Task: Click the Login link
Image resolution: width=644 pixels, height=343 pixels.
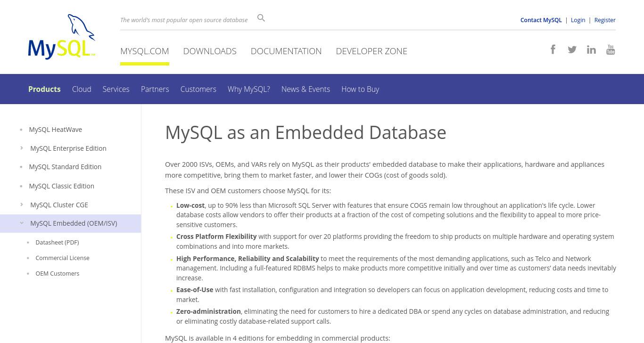Action: coord(578,20)
